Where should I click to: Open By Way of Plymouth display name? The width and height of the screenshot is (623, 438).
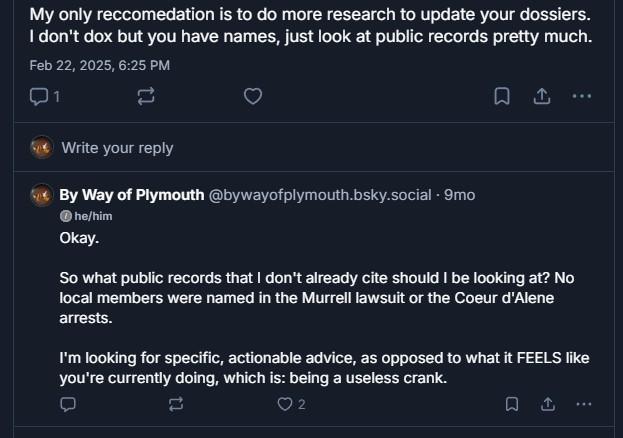pos(131,195)
